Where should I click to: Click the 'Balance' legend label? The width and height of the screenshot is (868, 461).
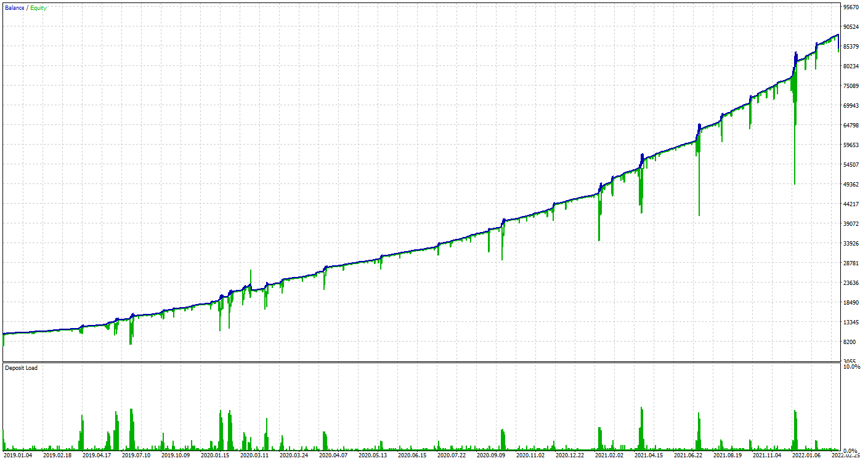tap(14, 7)
